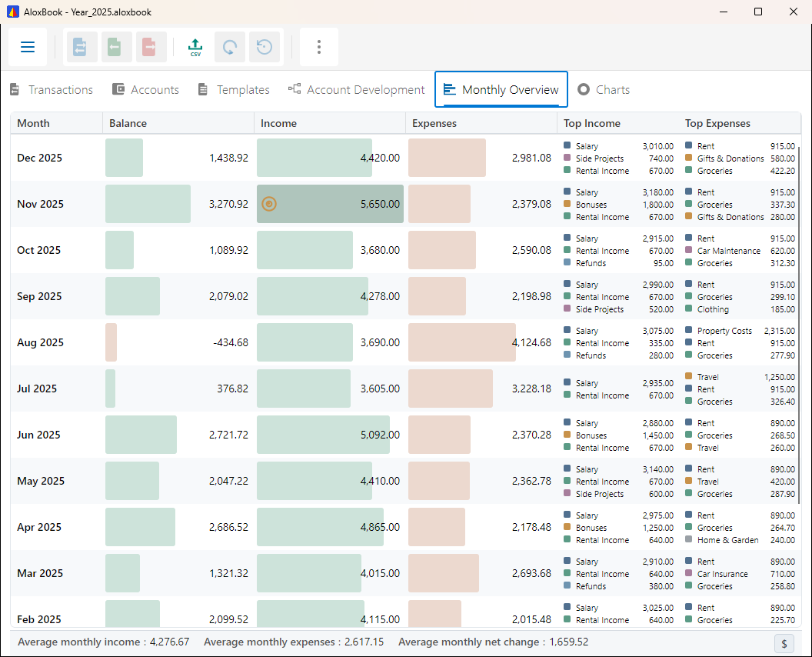
Task: Click the Dec 2025 green balance bar
Action: pyautogui.click(x=125, y=158)
